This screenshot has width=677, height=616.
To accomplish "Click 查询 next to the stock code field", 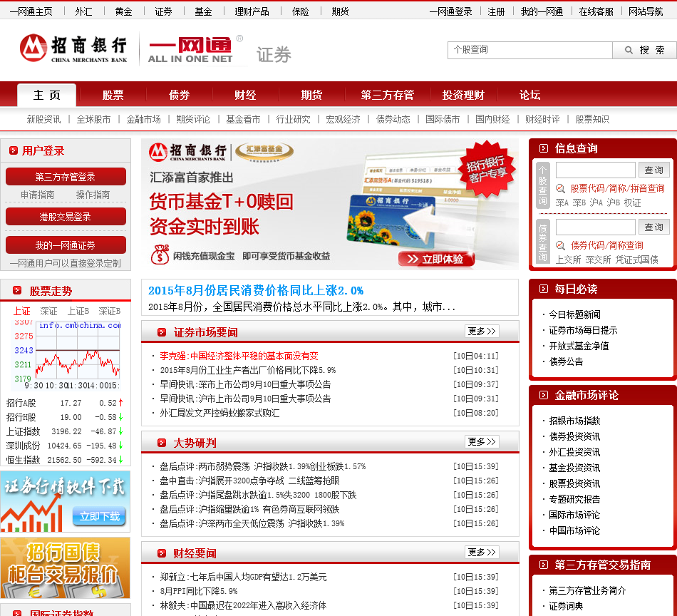I will 653,170.
